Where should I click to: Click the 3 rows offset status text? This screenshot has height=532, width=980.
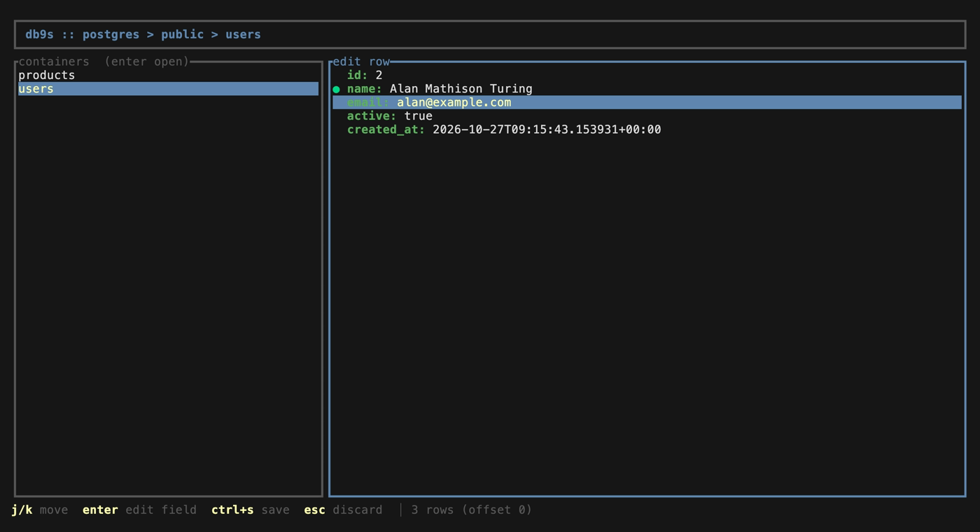471,510
